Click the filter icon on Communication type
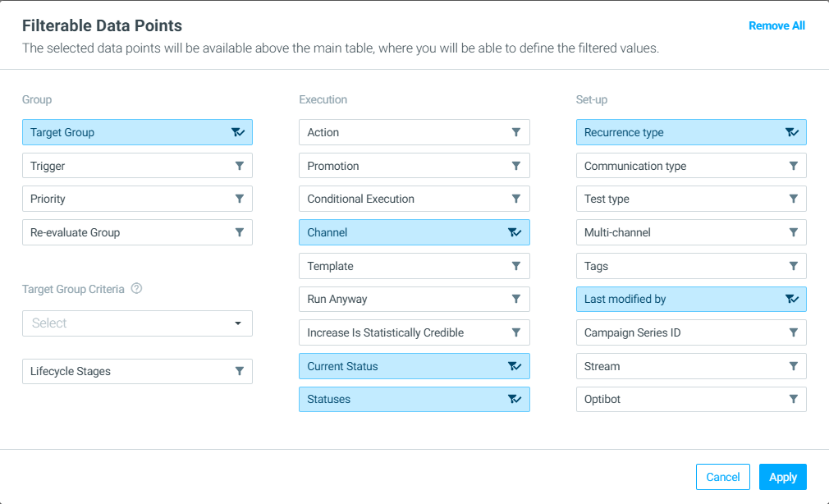The height and width of the screenshot is (504, 829). [x=794, y=166]
